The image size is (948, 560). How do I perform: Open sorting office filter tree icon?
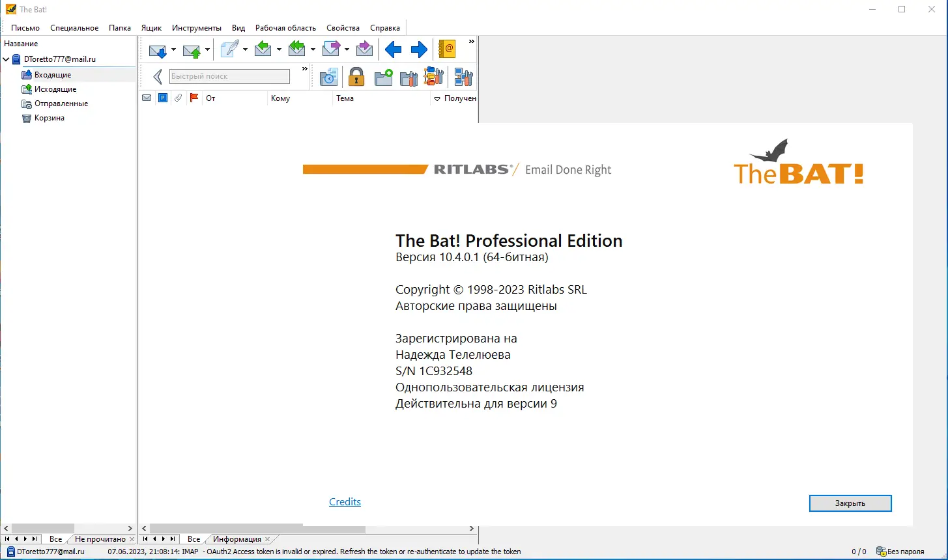coord(434,77)
